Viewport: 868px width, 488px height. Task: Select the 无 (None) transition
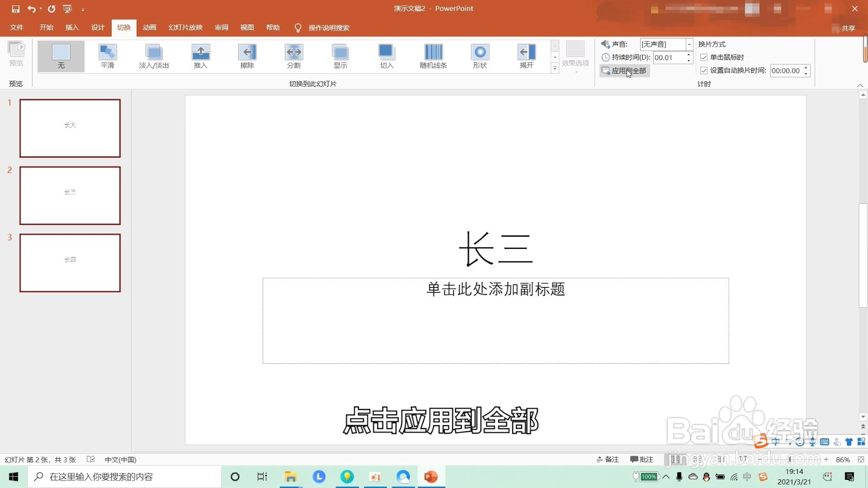[x=61, y=56]
